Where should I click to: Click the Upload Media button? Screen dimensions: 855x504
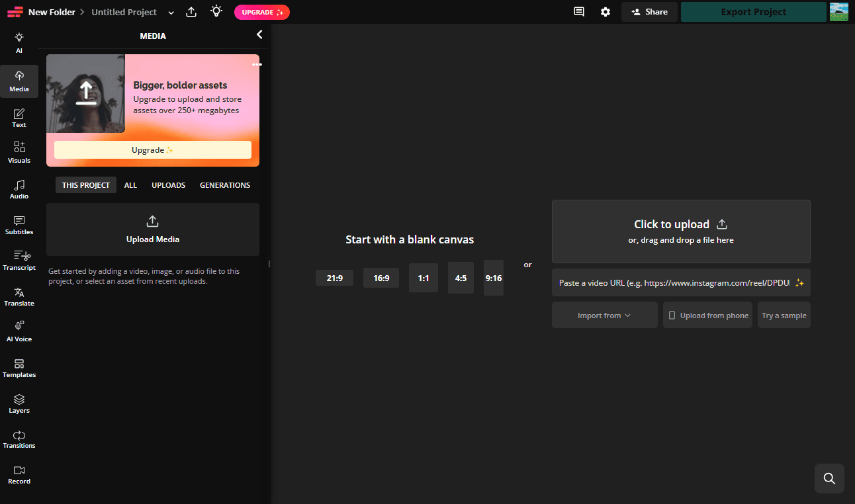tap(153, 230)
